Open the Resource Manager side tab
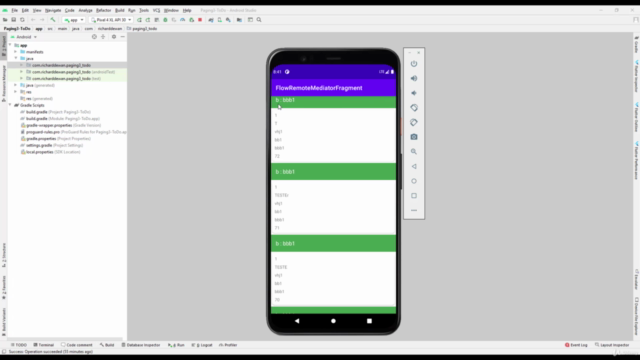 coord(4,84)
